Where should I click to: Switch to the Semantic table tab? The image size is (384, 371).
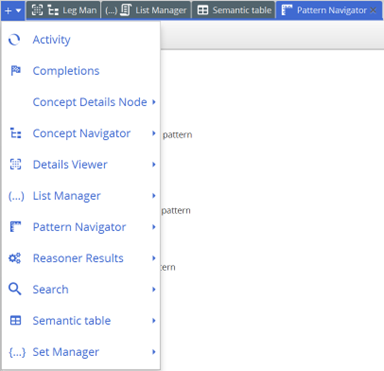coord(234,10)
